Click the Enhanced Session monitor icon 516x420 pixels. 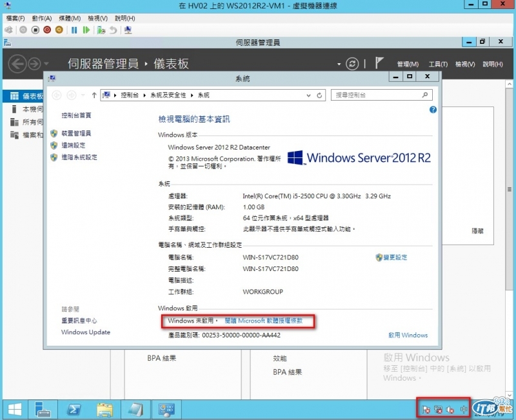click(x=128, y=30)
